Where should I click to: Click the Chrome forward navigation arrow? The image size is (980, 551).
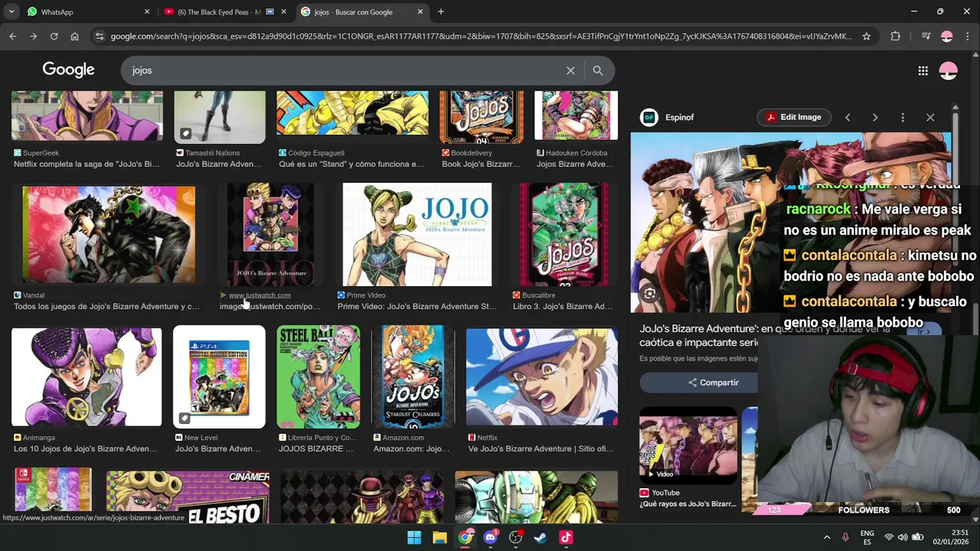33,36
